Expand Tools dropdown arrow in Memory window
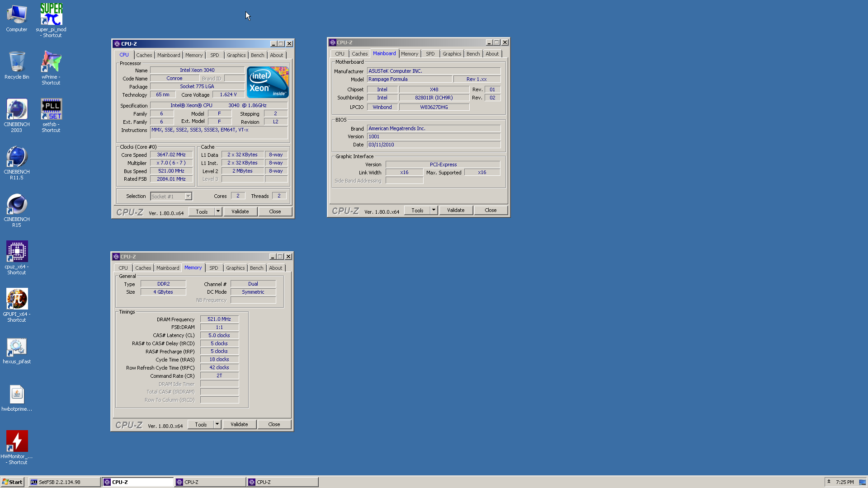Viewport: 868px width, 488px height. tap(217, 424)
